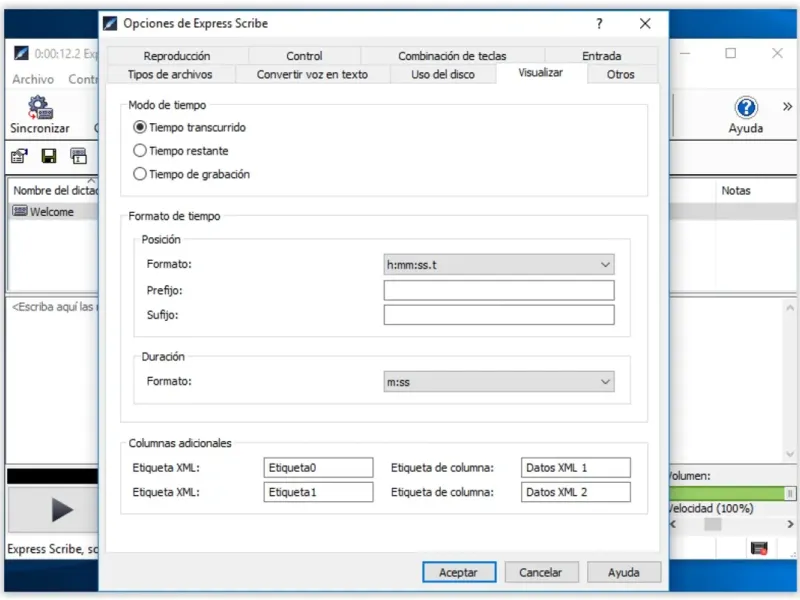
Task: Click the Datos XML 1 column field
Action: pyautogui.click(x=576, y=467)
